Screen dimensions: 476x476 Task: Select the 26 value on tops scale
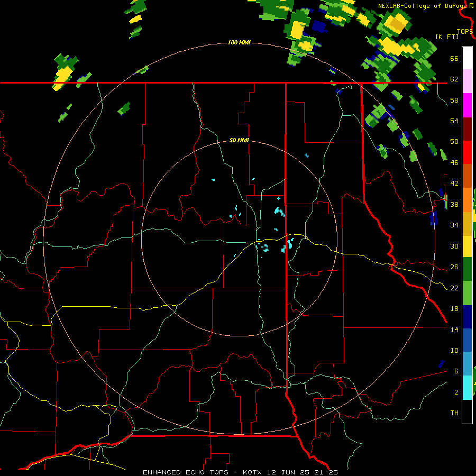pyautogui.click(x=454, y=267)
